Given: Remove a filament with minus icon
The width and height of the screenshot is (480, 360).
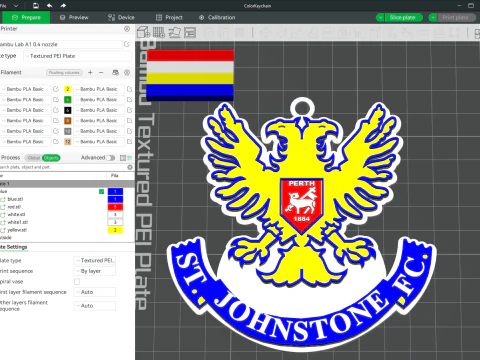Looking at the screenshot, I should click(101, 72).
